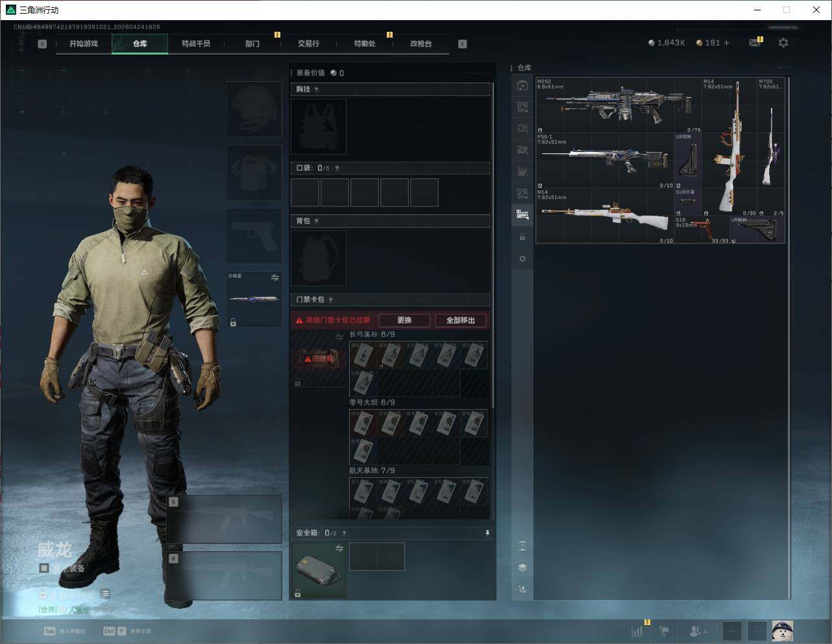This screenshot has height=644, width=832.
Task: Expand the chat list icon near level
Action: coord(105,593)
